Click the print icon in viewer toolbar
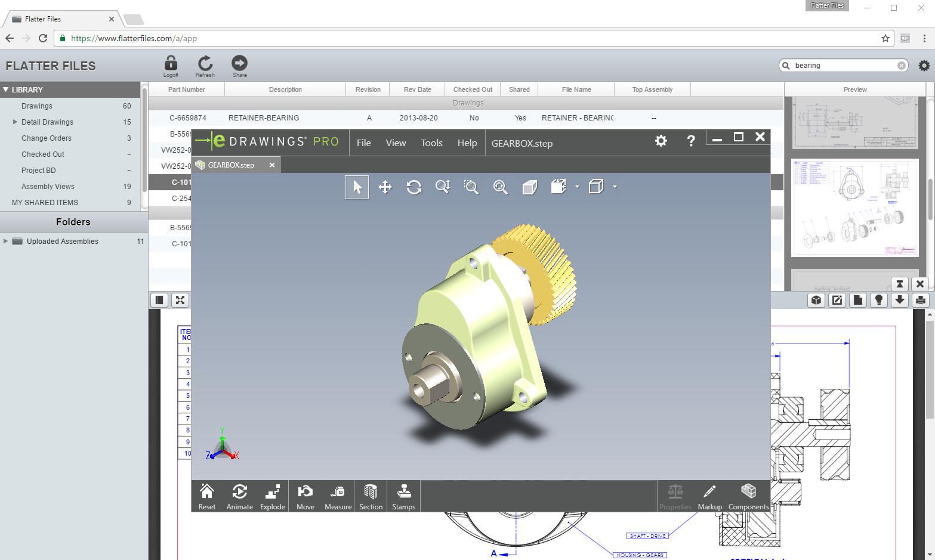This screenshot has width=935, height=560. tap(921, 300)
